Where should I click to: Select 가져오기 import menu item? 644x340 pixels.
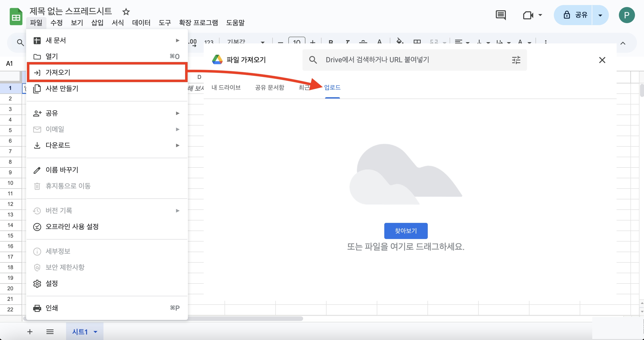pyautogui.click(x=107, y=72)
